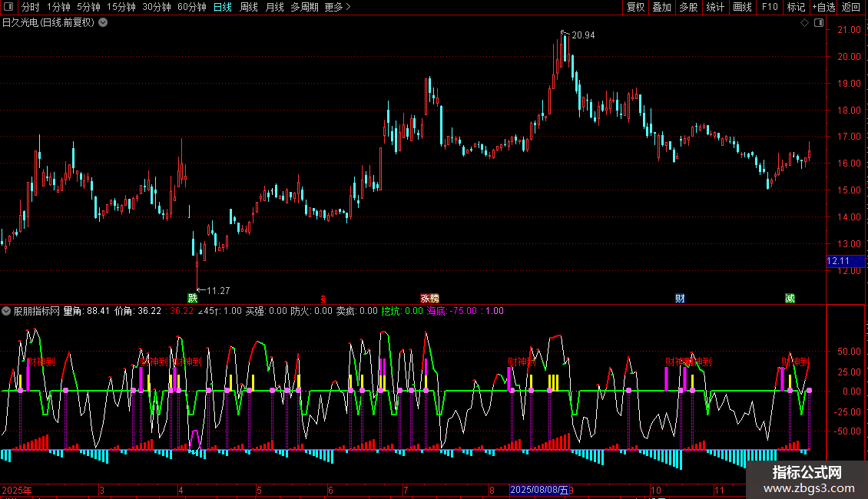This screenshot has height=499, width=868.
Task: Switch to 15分钟 period
Action: point(121,7)
